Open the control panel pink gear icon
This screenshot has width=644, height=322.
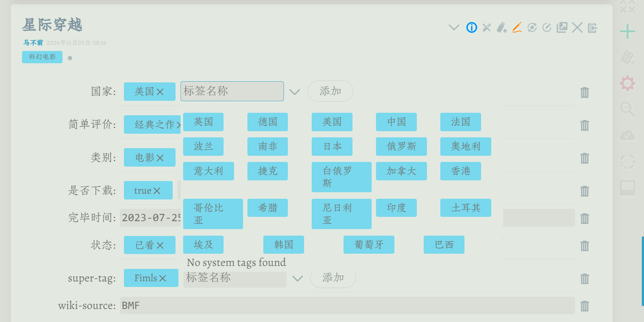click(x=628, y=83)
